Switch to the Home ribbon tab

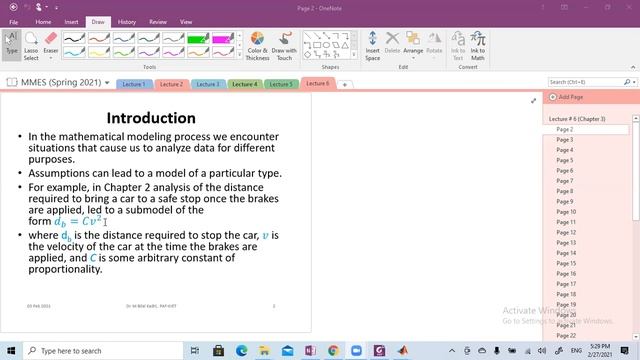[x=43, y=22]
